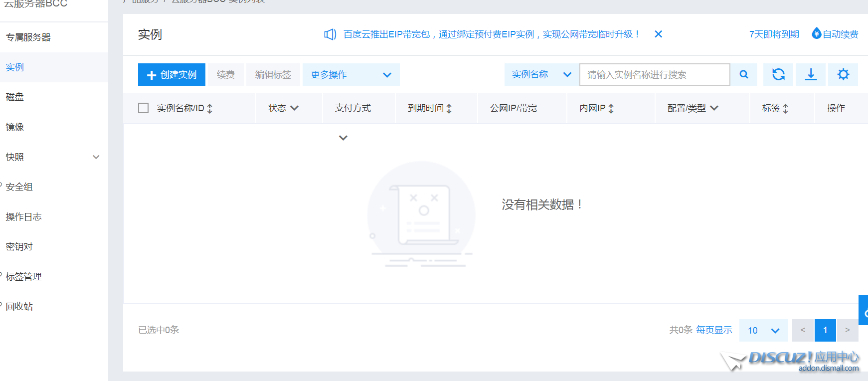This screenshot has height=381, width=868.
Task: Click the announcement speaker icon
Action: click(330, 34)
